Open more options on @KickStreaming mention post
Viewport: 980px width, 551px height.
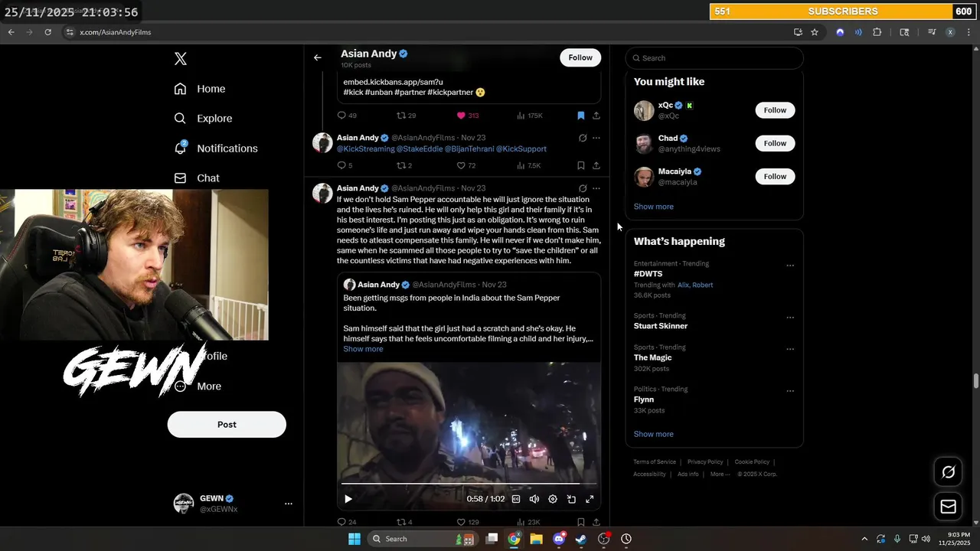(x=596, y=139)
